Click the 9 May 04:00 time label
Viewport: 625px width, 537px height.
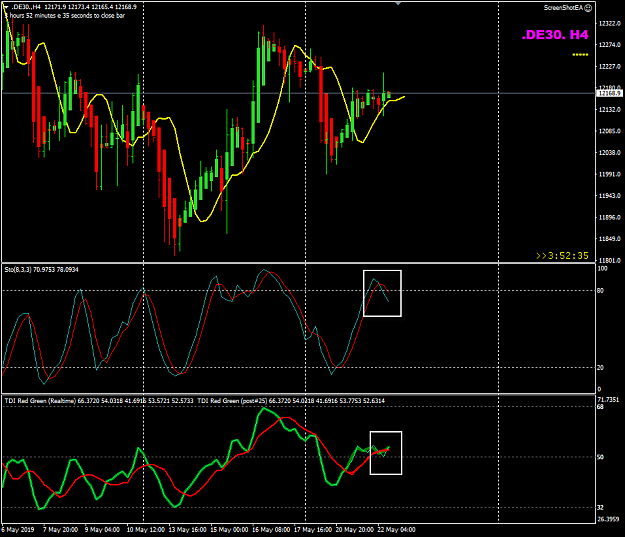[x=102, y=530]
